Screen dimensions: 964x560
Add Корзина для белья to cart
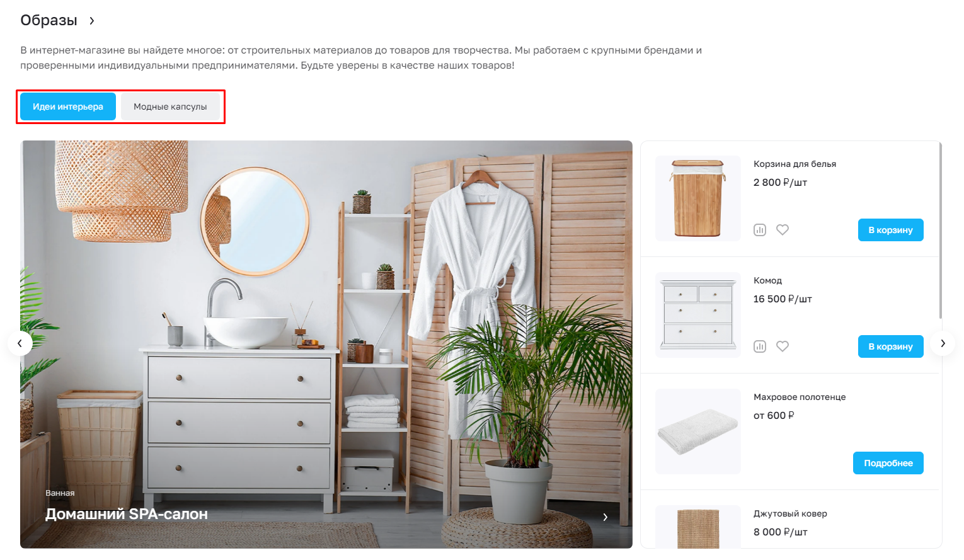(x=890, y=230)
